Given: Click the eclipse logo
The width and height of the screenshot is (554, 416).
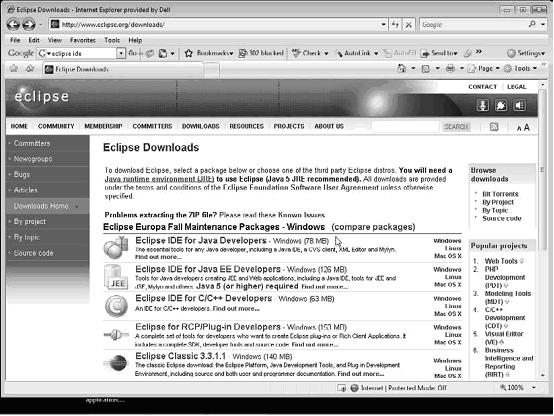Looking at the screenshot, I should 42,96.
